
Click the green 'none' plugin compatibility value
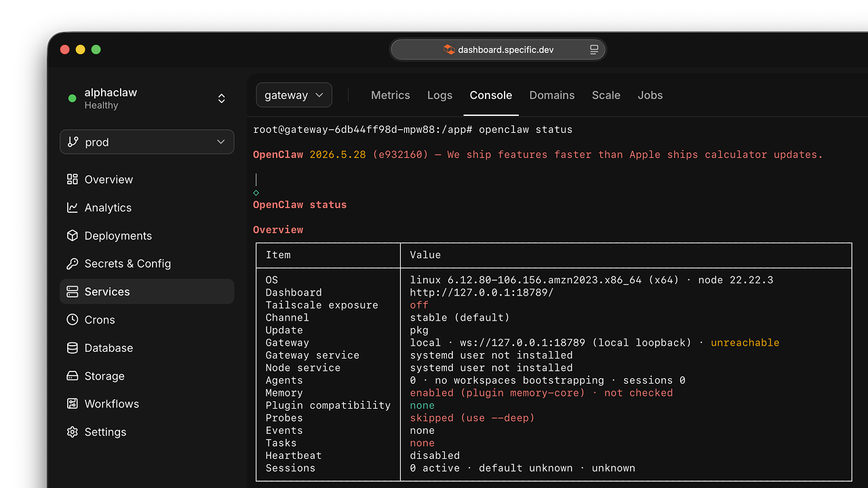(422, 405)
